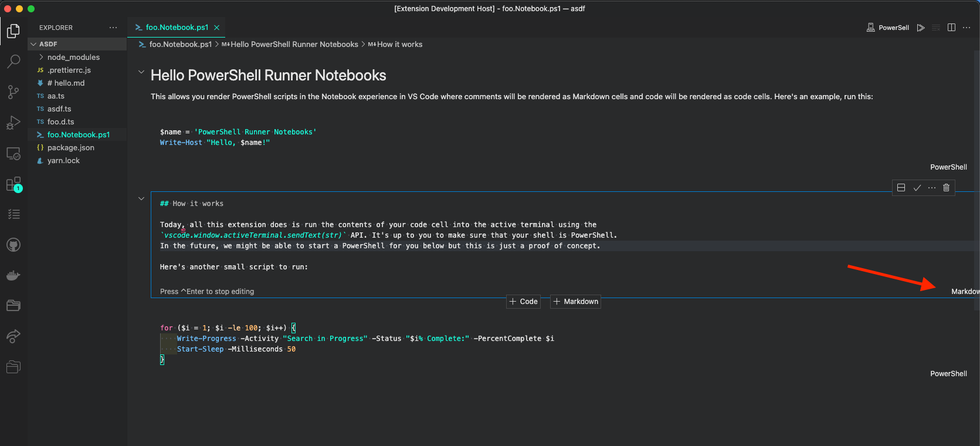This screenshot has height=446, width=980.
Task: Split the editor to the right
Action: pos(951,28)
